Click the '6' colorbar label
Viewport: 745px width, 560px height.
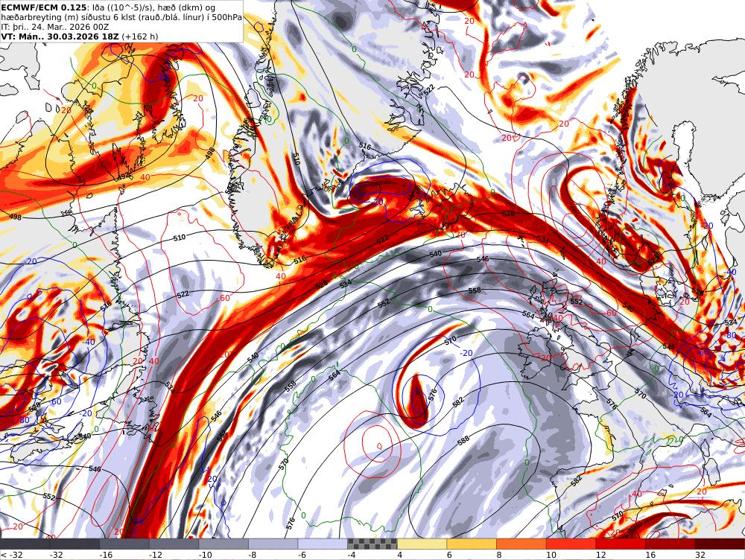pos(450,555)
